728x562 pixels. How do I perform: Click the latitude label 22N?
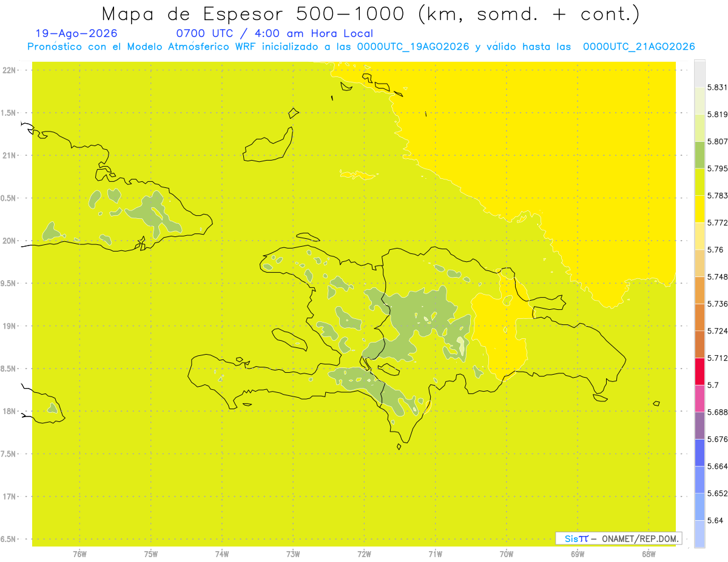click(x=9, y=70)
